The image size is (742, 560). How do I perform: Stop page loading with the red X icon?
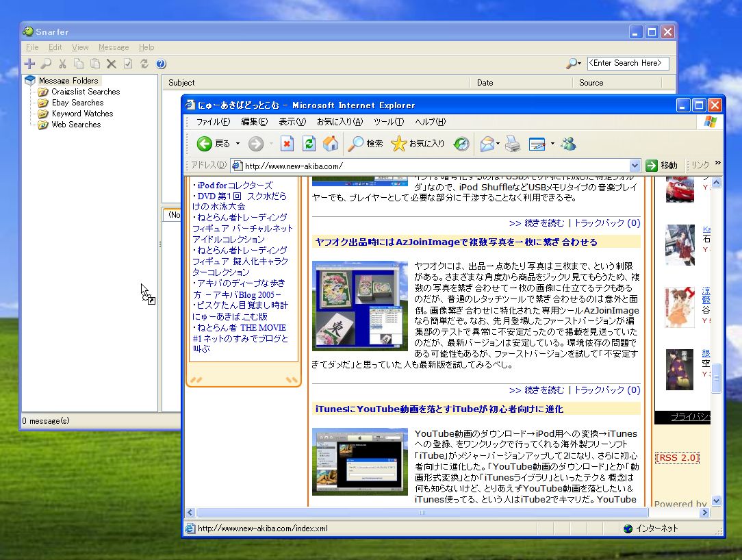pyautogui.click(x=287, y=144)
